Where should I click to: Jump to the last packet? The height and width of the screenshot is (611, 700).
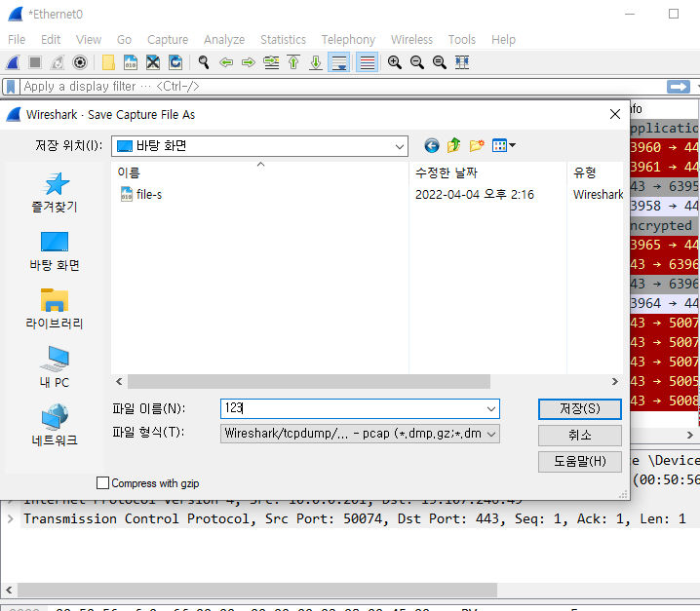pyautogui.click(x=316, y=62)
